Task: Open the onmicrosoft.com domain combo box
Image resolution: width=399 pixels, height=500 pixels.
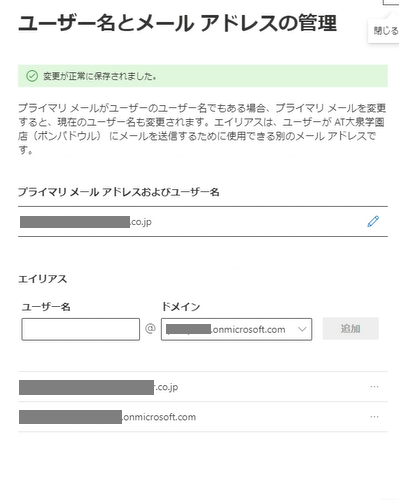Action: [236, 329]
